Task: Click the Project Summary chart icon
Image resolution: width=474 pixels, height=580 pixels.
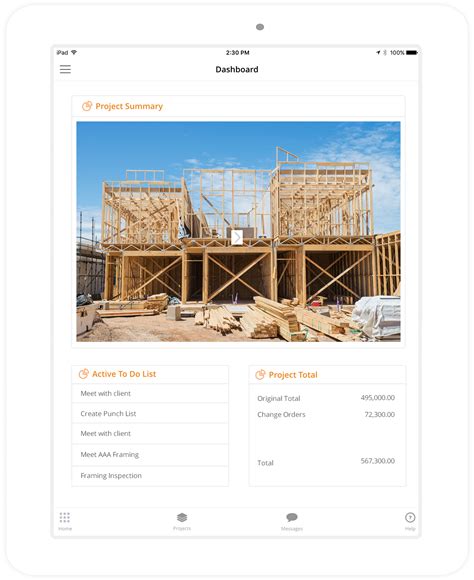Action: tap(87, 106)
